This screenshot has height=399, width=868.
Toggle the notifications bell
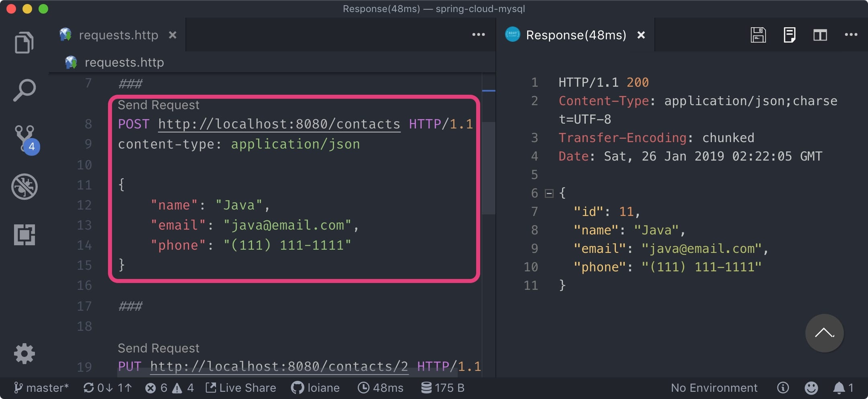point(839,387)
